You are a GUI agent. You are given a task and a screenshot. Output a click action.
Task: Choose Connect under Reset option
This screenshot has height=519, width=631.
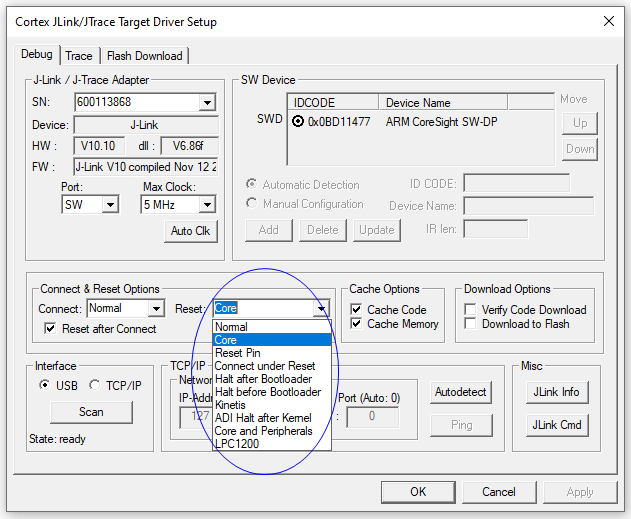[x=272, y=366]
